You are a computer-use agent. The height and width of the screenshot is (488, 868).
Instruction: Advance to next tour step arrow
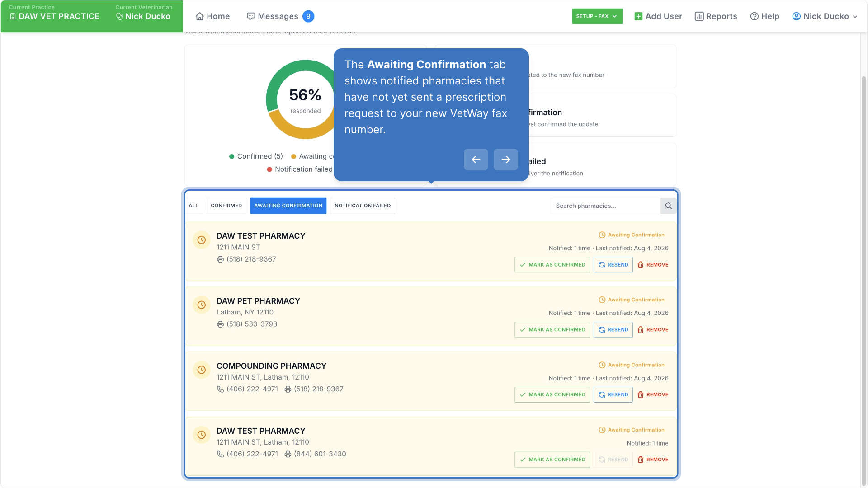coord(506,160)
